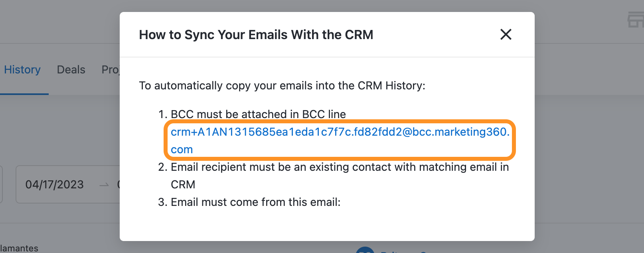644x253 pixels.
Task: Click the wrapped 'CRM' word under step 2
Action: pyautogui.click(x=183, y=185)
